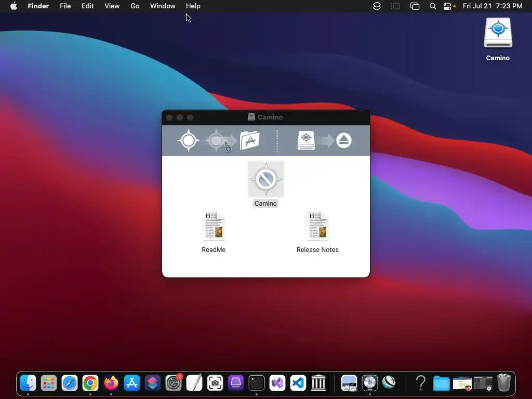Open Shortcuts app in the Dock
Viewport: 532px width, 399px height.
point(153,383)
